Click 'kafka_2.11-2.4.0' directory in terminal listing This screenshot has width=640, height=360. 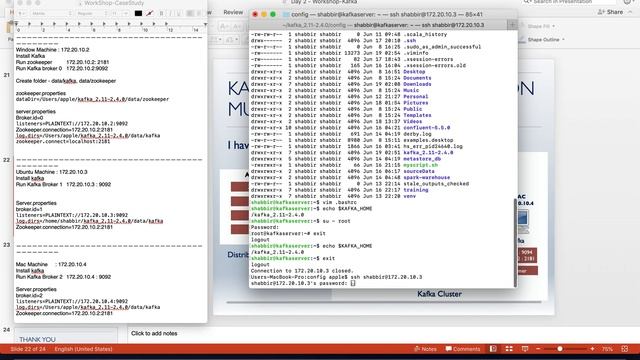428,153
